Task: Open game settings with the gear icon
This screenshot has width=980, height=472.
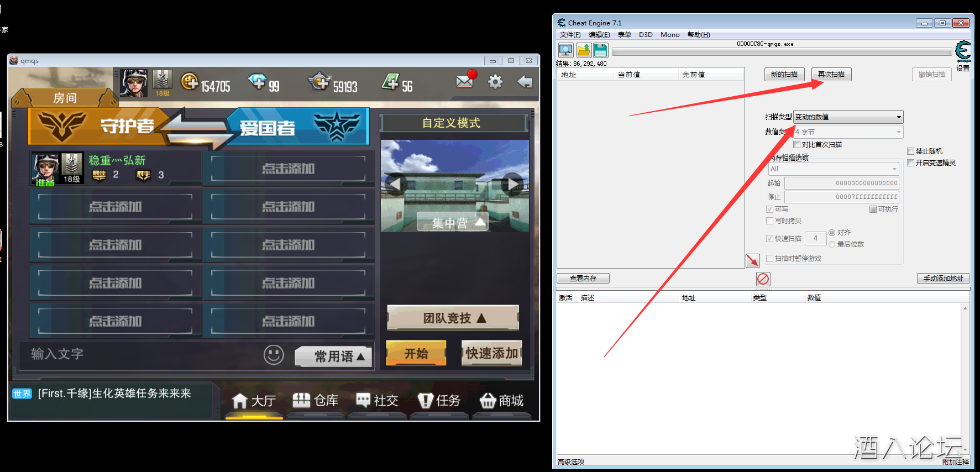Action: (495, 82)
